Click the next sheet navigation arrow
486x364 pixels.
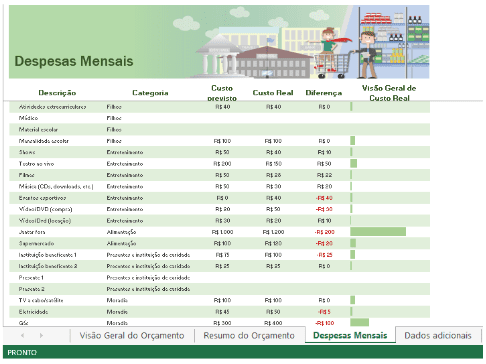pos(41,335)
